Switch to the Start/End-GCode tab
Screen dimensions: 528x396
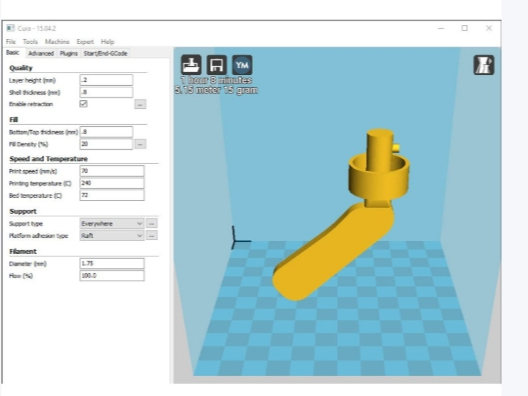(x=105, y=54)
